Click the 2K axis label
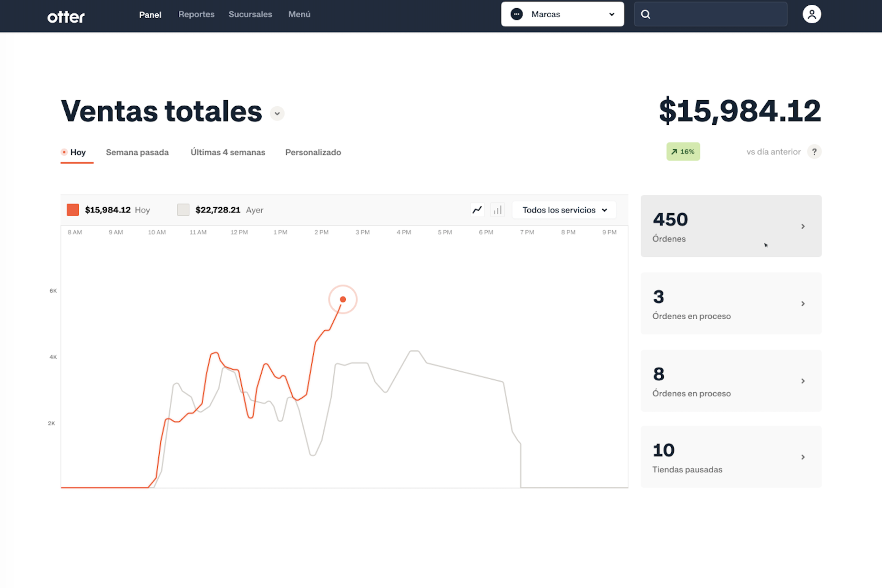Image resolution: width=882 pixels, height=588 pixels. pos(51,423)
